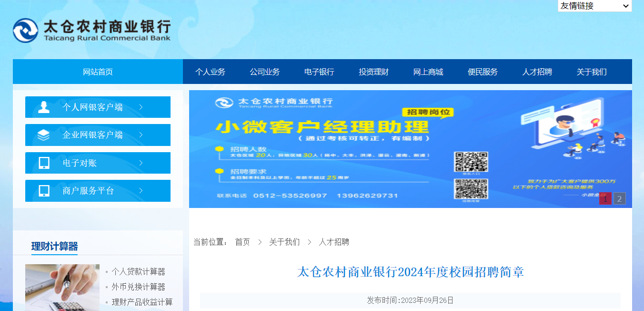Click 关于我们 in the breadcrumb
Screen dimensions: 644x311
point(284,242)
